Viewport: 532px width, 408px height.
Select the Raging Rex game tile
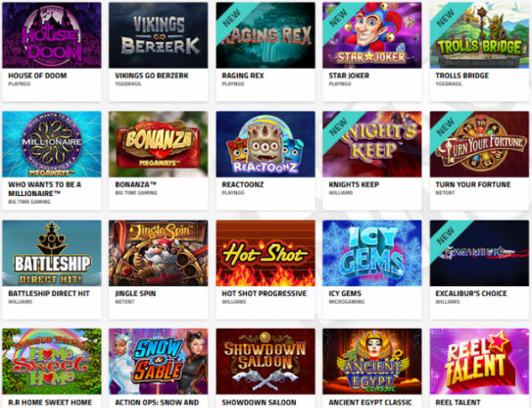click(266, 35)
